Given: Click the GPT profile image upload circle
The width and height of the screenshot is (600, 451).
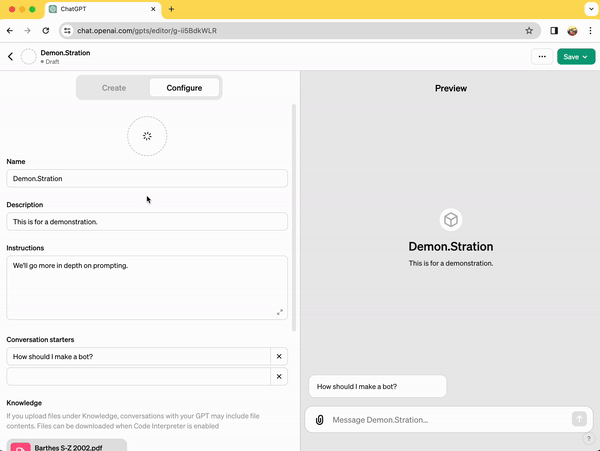Looking at the screenshot, I should (147, 136).
